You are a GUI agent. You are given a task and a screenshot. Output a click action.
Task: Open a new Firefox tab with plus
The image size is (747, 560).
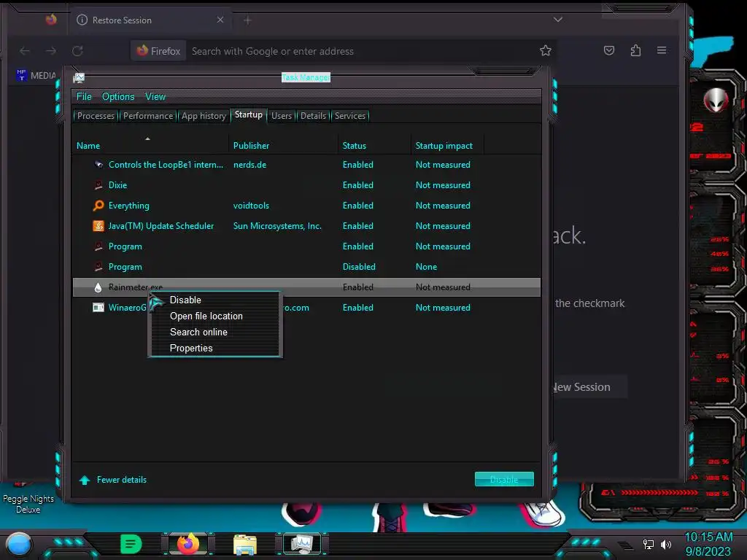click(x=247, y=20)
